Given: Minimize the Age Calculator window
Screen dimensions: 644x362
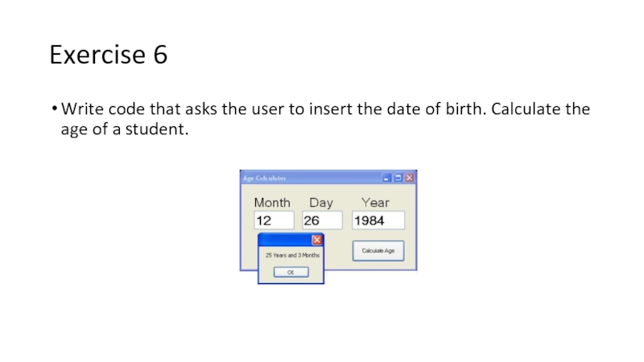Looking at the screenshot, I should (387, 178).
